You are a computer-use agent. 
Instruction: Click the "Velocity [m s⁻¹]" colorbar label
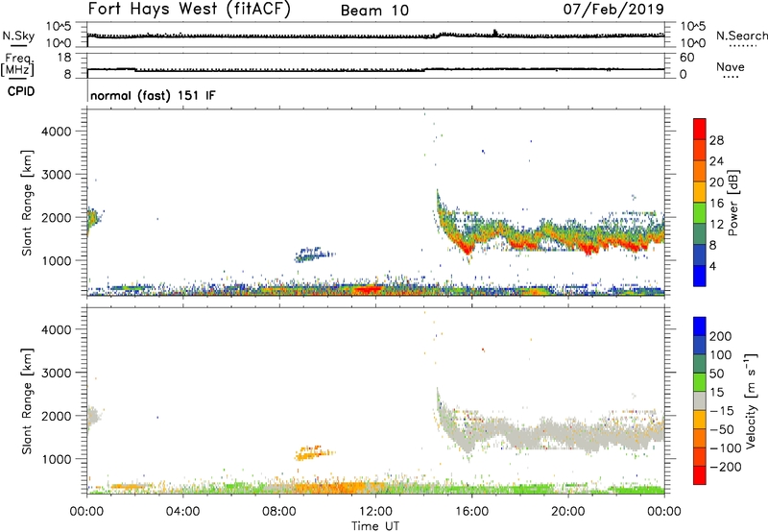pyautogui.click(x=751, y=401)
